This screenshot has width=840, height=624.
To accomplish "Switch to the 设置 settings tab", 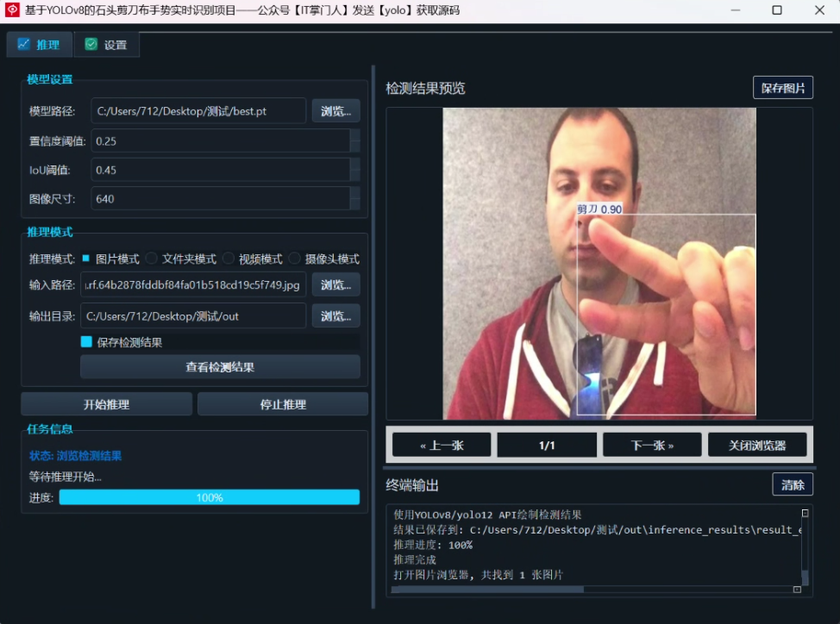I will coord(107,44).
